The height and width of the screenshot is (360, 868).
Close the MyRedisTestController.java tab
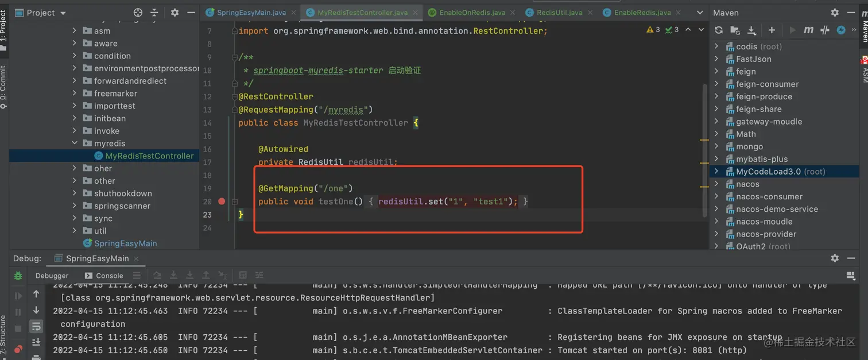click(x=414, y=13)
